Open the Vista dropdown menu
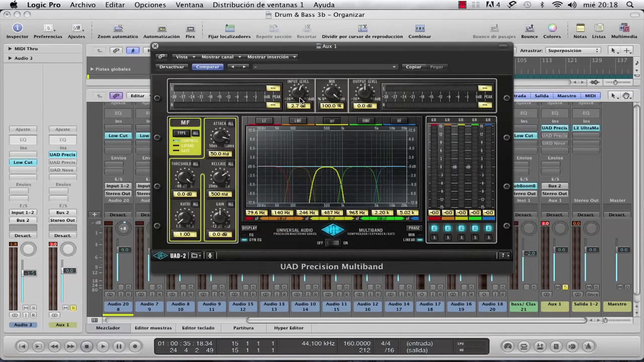Viewport: 644px width, 362px height. pos(185,57)
